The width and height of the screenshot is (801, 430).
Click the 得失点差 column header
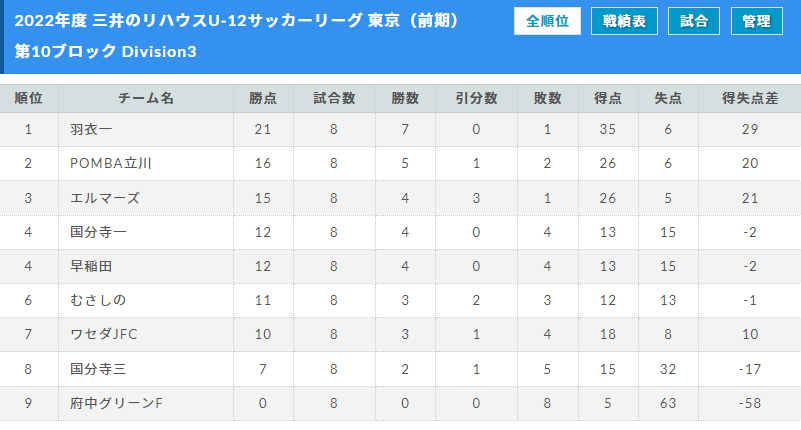(x=750, y=98)
